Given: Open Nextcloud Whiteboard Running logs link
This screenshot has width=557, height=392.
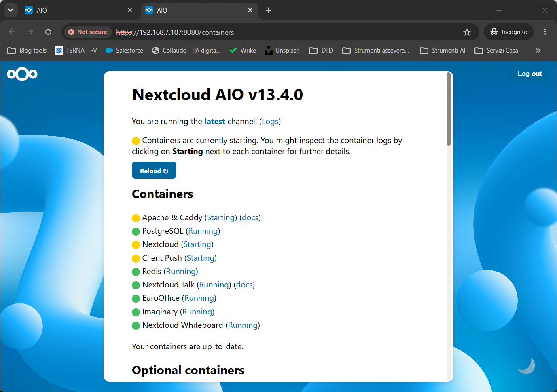Looking at the screenshot, I should 243,325.
